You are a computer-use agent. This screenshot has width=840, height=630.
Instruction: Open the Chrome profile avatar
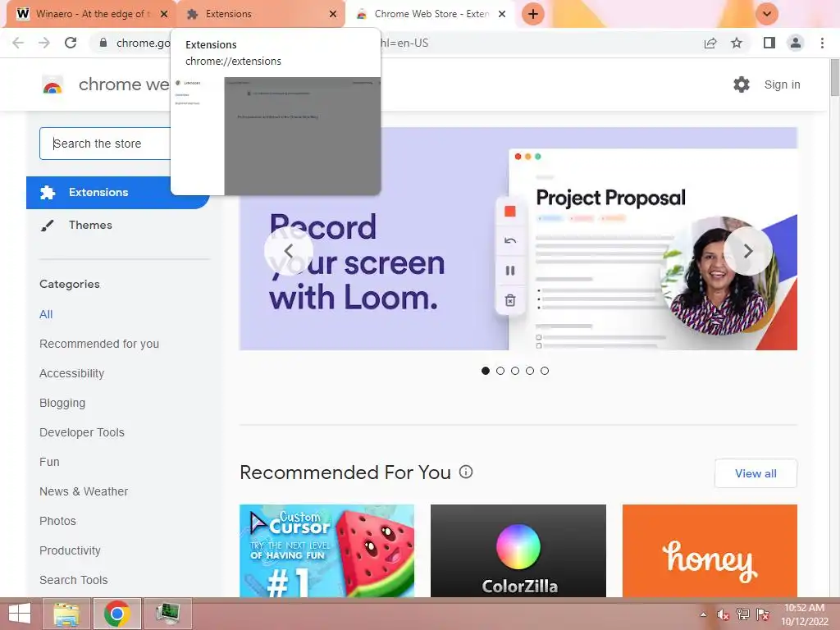pos(796,43)
